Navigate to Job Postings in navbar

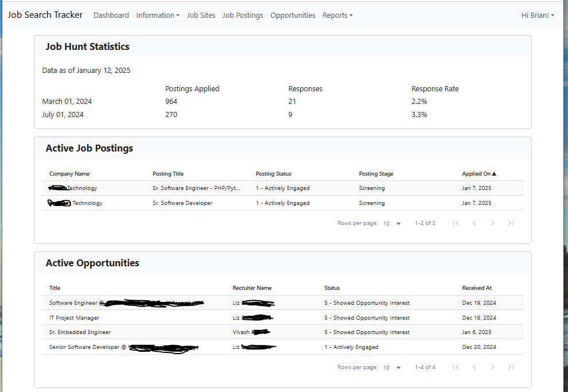click(x=243, y=15)
